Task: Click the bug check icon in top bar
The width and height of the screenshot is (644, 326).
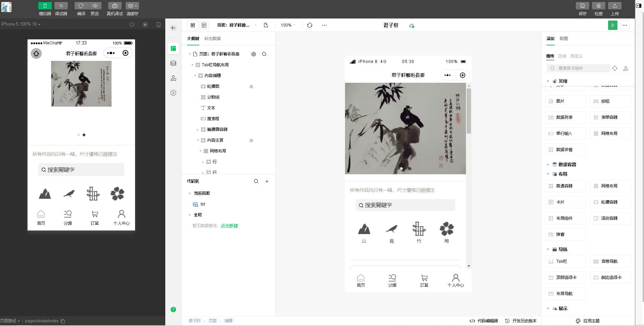Action: [599, 6]
